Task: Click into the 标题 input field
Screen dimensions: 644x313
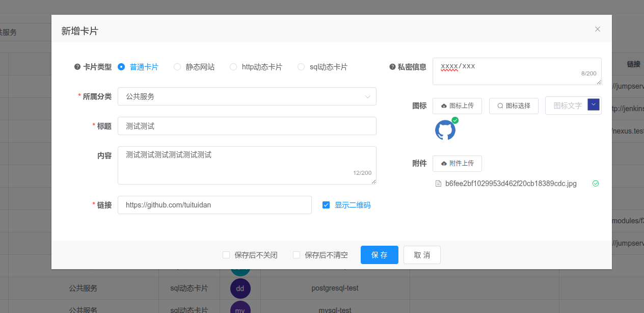Action: tap(247, 126)
